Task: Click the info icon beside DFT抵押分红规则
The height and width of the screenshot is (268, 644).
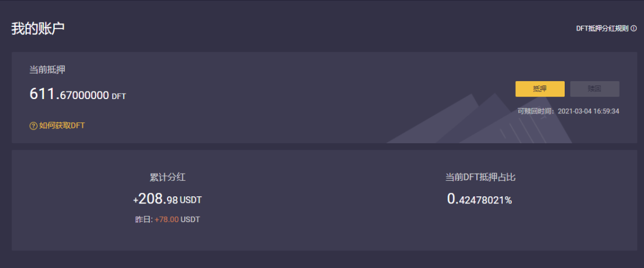Action: 633,29
